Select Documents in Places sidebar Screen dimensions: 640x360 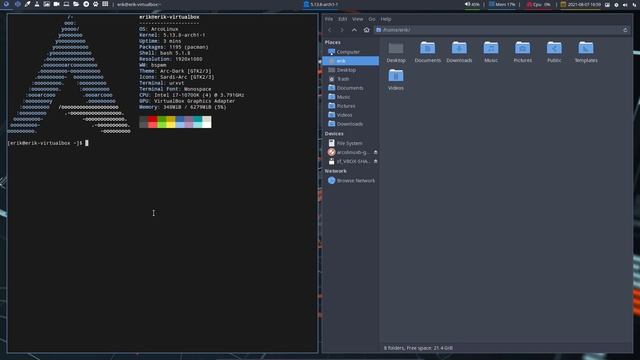[x=351, y=88]
